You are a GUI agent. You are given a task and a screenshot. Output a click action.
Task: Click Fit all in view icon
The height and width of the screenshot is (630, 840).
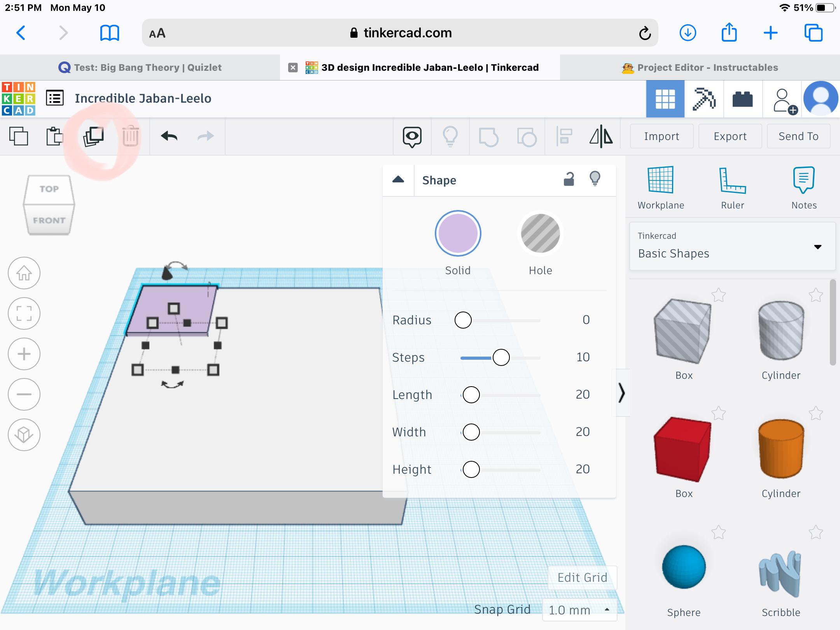pyautogui.click(x=24, y=313)
